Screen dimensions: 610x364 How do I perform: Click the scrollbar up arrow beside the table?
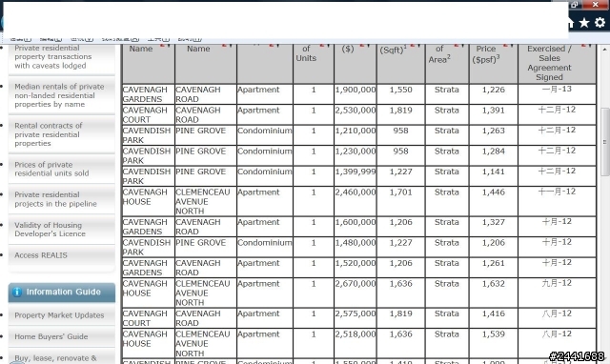coord(604,50)
